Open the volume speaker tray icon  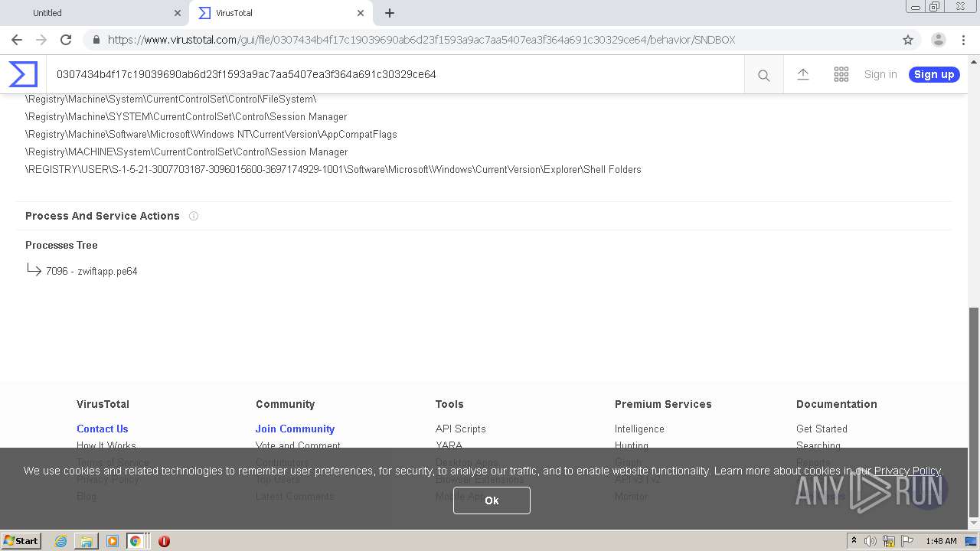tap(871, 541)
